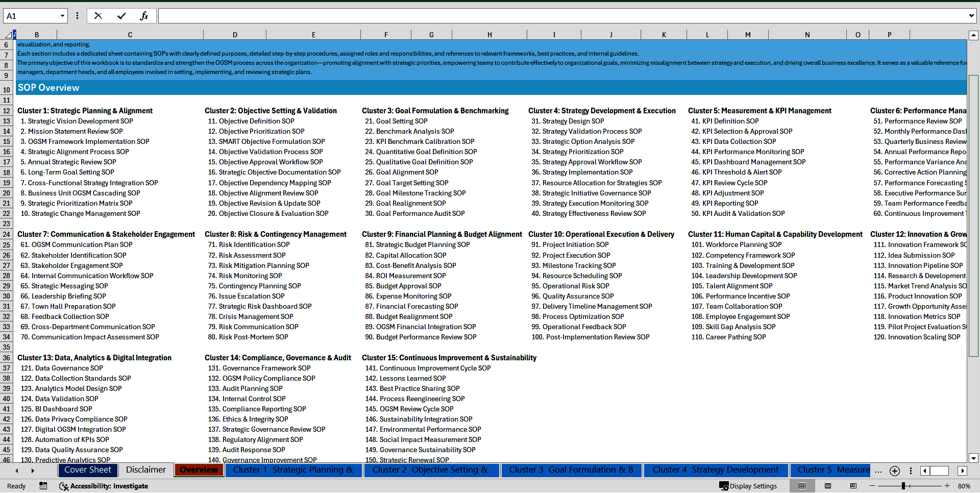Screen dimensions: 980x493
Task: Add a new worksheet with the plus icon
Action: coord(894,471)
